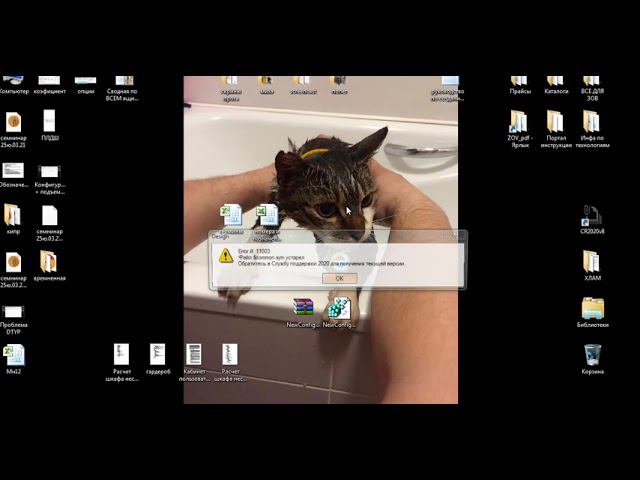Open the white document under коэфициент
This screenshot has width=640, height=480.
50,126
